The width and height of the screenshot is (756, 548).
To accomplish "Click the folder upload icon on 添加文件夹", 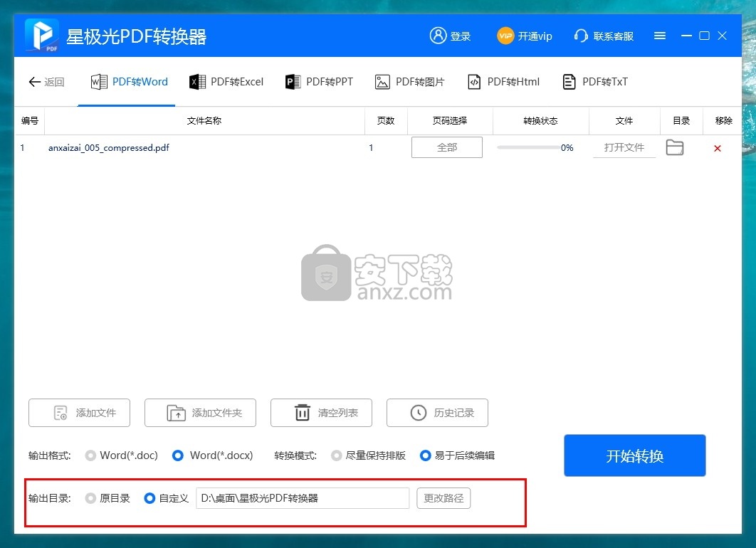I will point(176,413).
